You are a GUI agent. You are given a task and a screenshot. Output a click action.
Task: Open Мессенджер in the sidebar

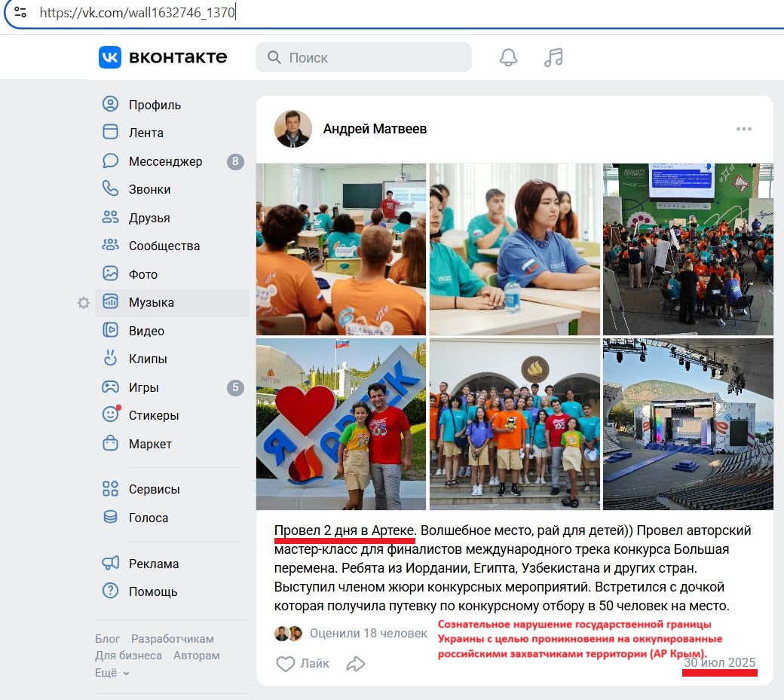(165, 161)
